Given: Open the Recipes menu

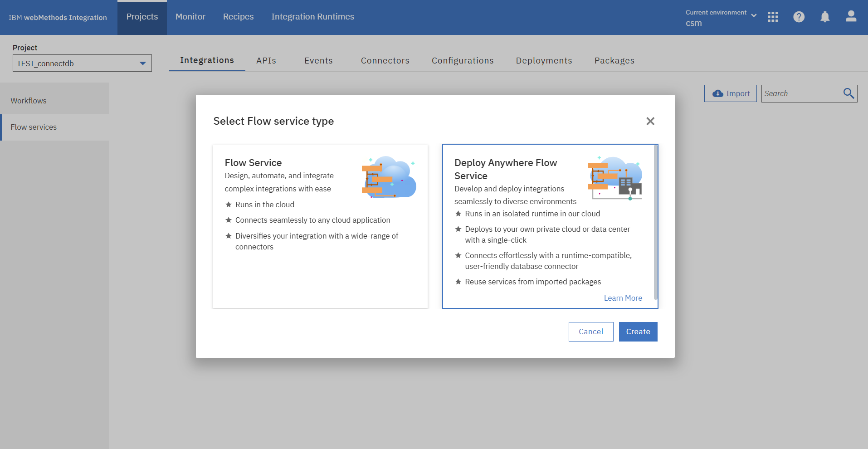Looking at the screenshot, I should point(239,17).
